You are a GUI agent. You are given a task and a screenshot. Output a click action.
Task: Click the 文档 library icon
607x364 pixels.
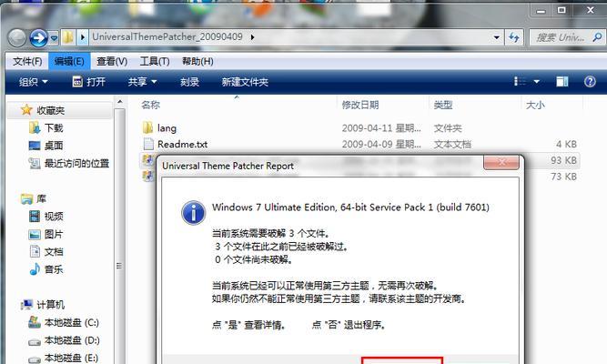(x=35, y=251)
